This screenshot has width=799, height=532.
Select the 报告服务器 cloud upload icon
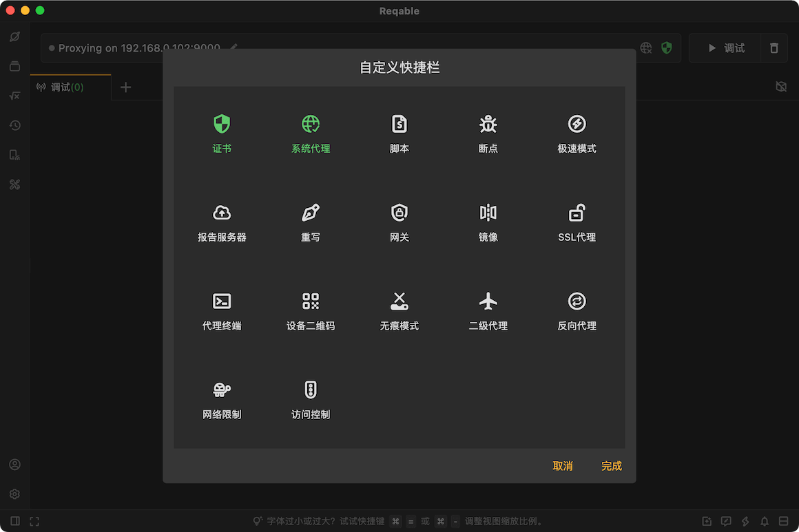(222, 212)
